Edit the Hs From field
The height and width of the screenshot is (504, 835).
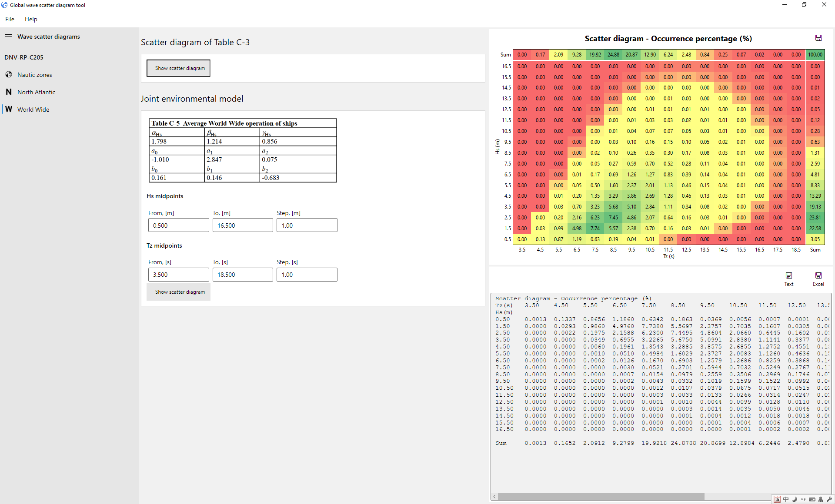coord(178,225)
